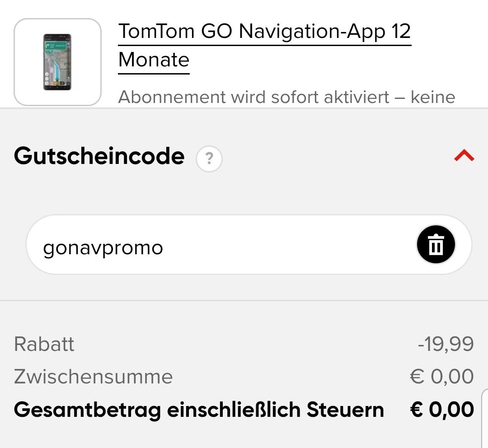Remove the gonavpromo code via trash icon

tap(436, 244)
